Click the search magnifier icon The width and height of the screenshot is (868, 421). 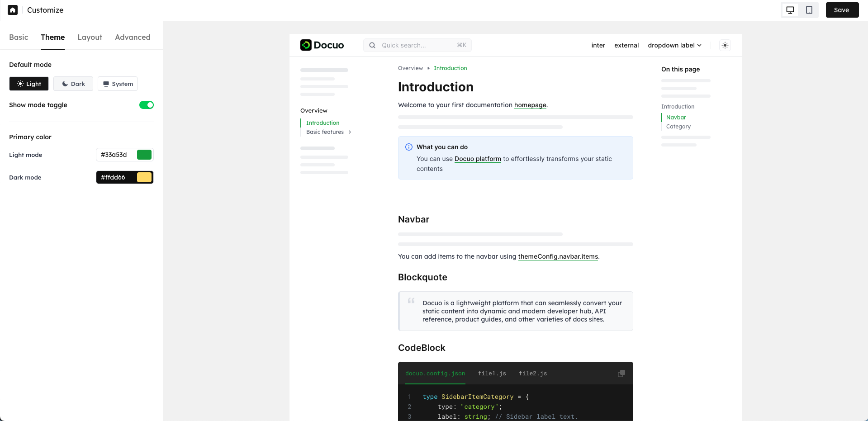pos(372,45)
